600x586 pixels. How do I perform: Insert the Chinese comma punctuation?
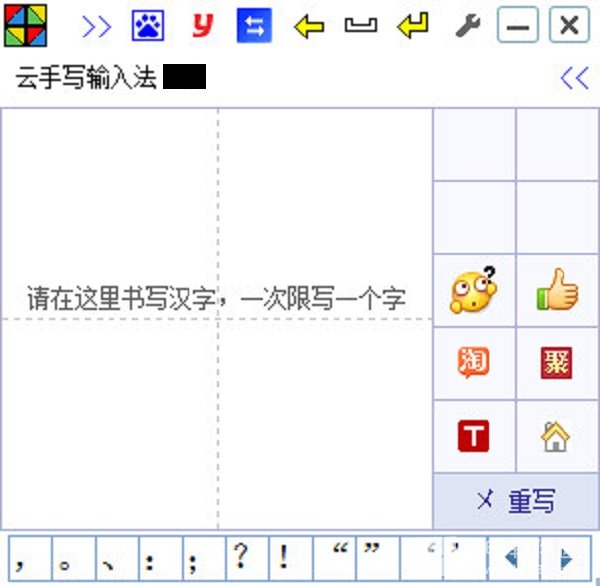pyautogui.click(x=30, y=558)
